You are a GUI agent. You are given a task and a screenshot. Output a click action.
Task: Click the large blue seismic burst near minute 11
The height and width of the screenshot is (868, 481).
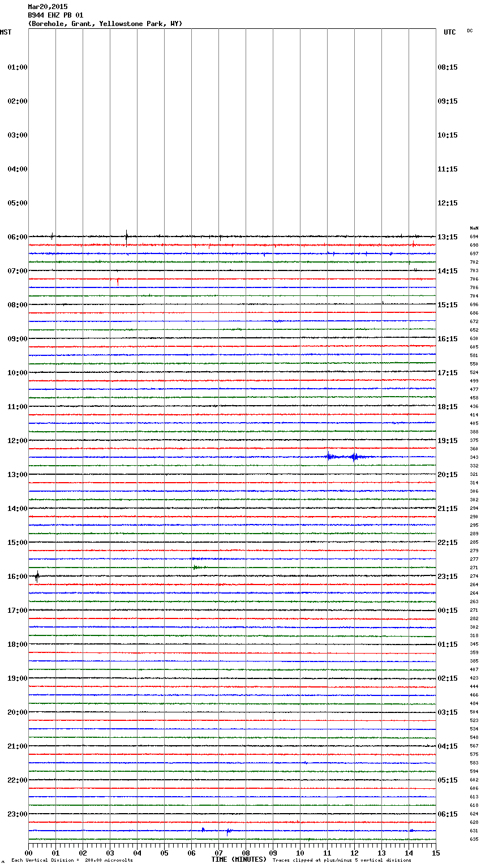(329, 457)
